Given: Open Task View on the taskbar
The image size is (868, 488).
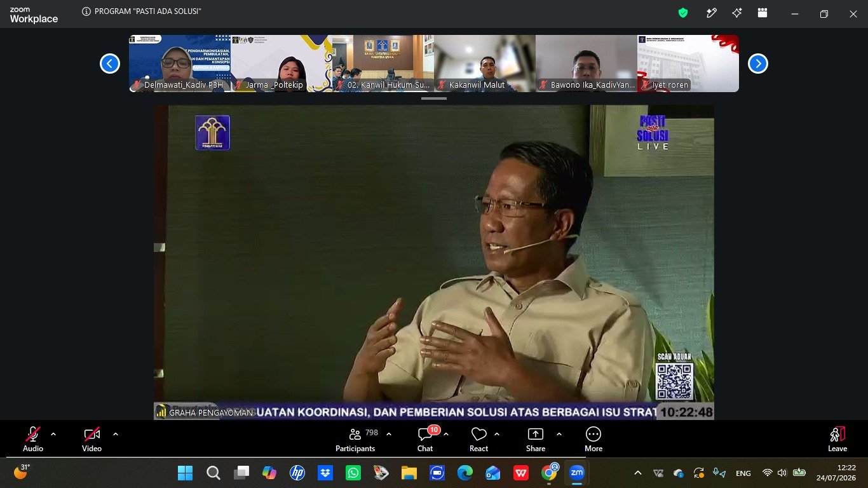Looking at the screenshot, I should coord(241,473).
